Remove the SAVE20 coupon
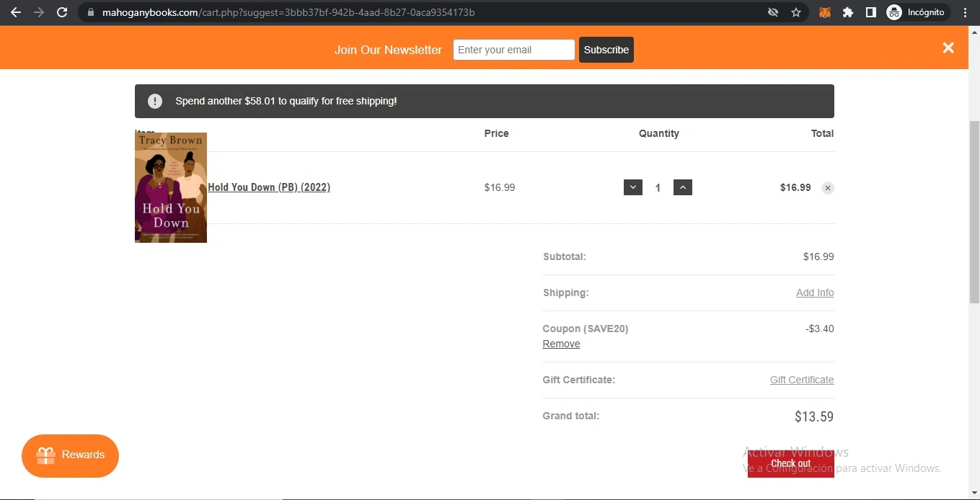Screen dimensions: 980x500 (x=561, y=344)
